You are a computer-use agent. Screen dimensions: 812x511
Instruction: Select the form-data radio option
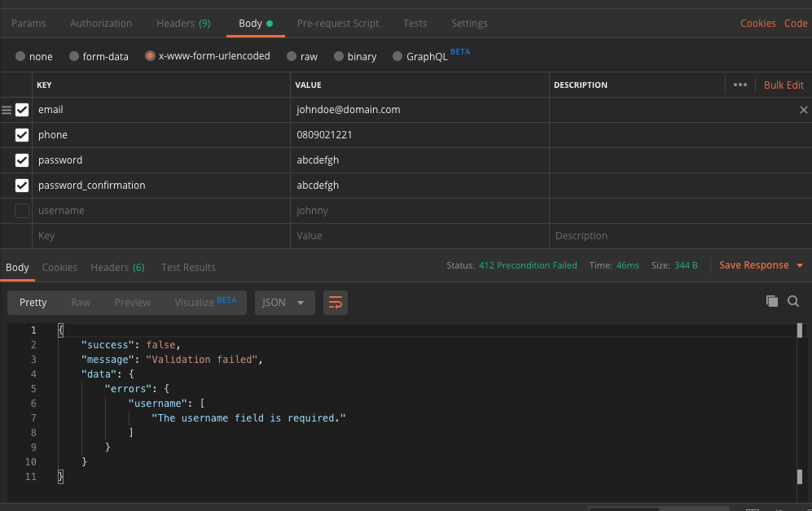click(x=74, y=56)
